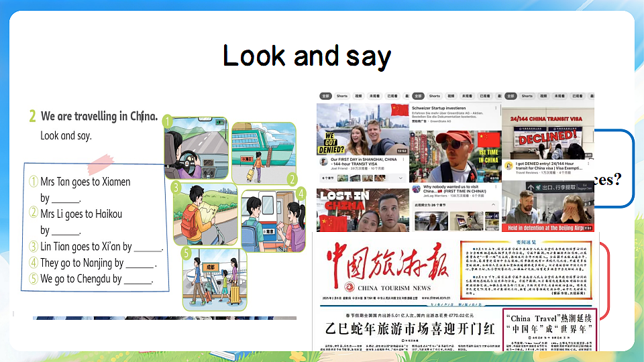Click the green number 4 badge on the train picture
Screen dimensions: 644x362
coord(301,193)
